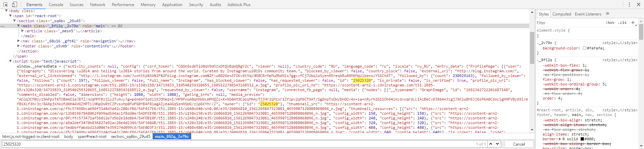Toggle the :hov element state button
This screenshot has width=644, height=149.
[610, 23]
